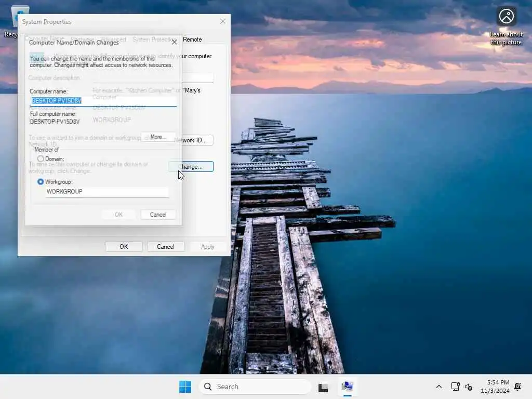Click OK in System Properties window
This screenshot has height=399, width=532.
pyautogui.click(x=124, y=247)
